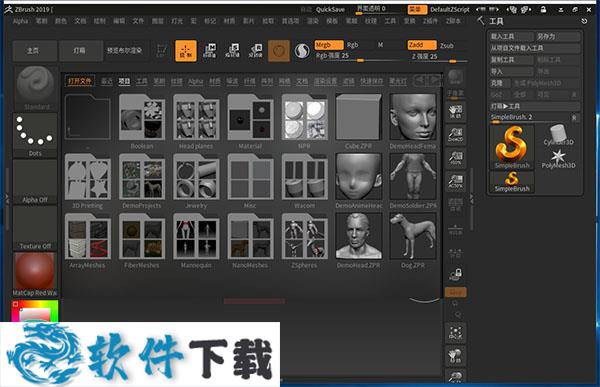The height and width of the screenshot is (387, 600).
Task: Toggle the orange 菜单 button in title bar
Action: pyautogui.click(x=417, y=9)
